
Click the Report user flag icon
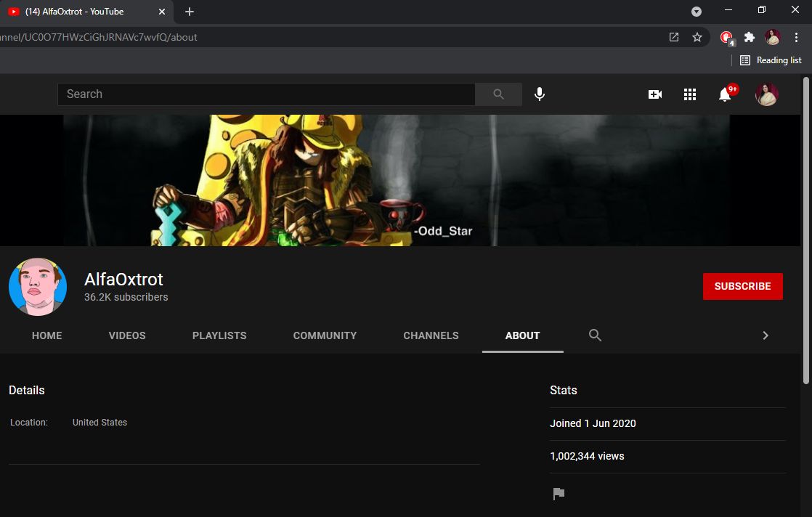click(558, 493)
